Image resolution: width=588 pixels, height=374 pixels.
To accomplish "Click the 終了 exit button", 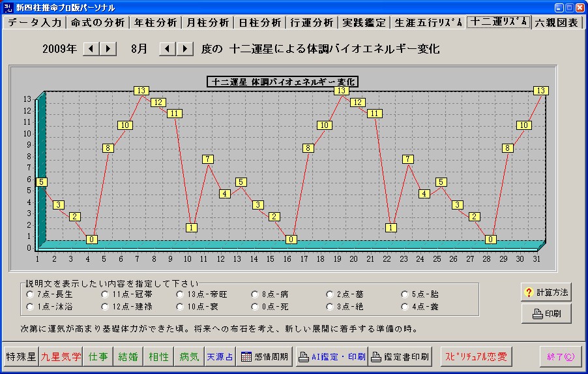I will point(561,357).
